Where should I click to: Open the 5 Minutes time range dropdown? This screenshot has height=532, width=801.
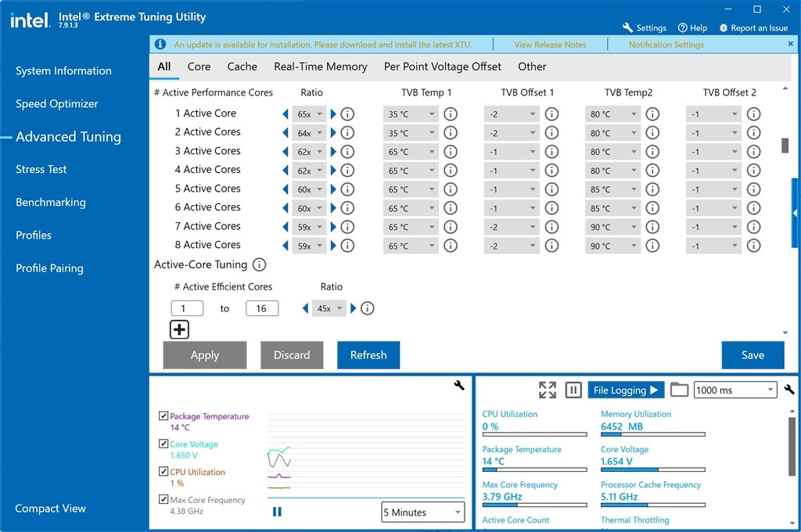point(422,512)
